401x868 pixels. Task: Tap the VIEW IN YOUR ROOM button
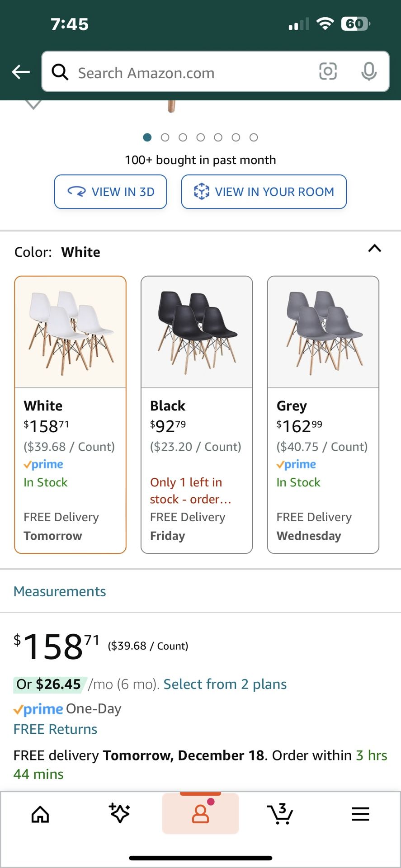point(264,192)
